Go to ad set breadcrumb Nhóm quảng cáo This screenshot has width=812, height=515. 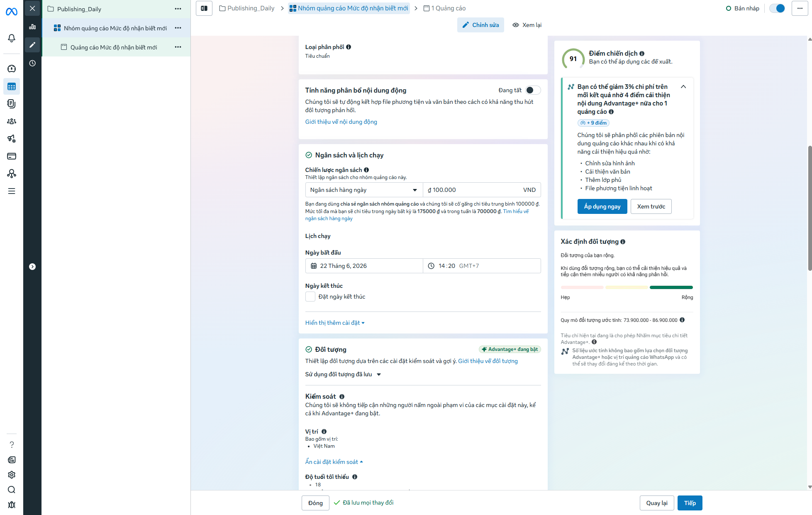[x=349, y=8]
